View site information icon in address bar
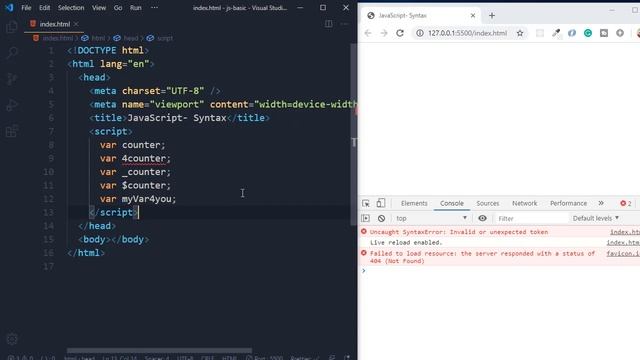640x360 pixels. point(420,33)
